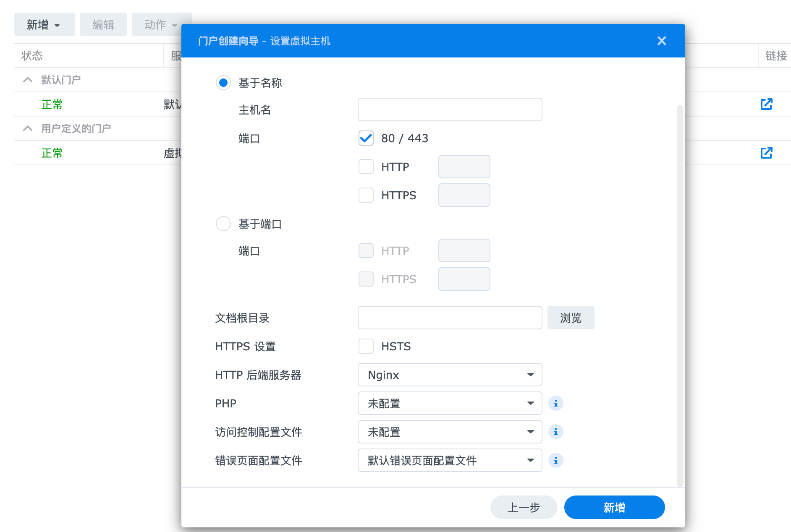Select the 基于名称 radio button
Screen dimensions: 791x532
(223, 83)
